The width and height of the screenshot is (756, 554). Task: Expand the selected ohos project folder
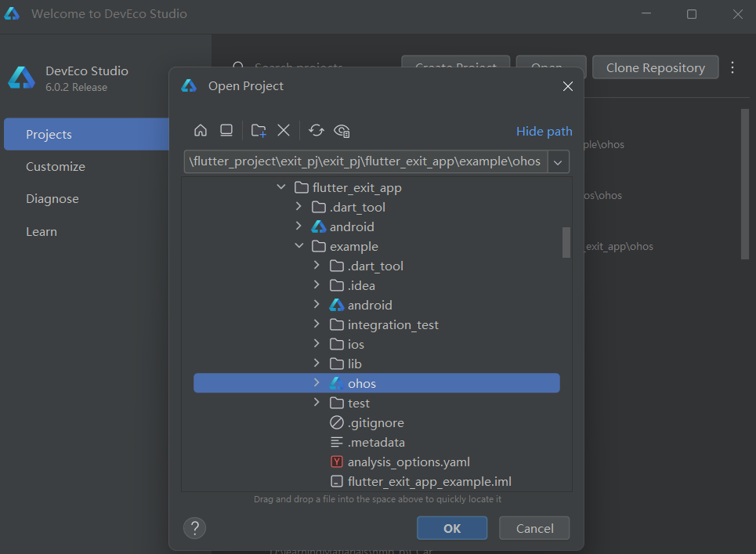pyautogui.click(x=317, y=382)
